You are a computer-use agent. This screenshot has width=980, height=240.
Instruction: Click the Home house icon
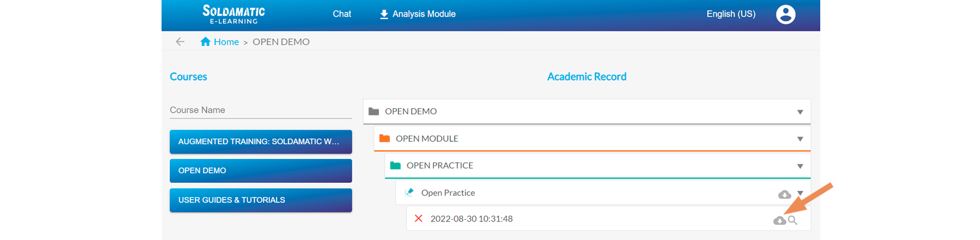206,42
